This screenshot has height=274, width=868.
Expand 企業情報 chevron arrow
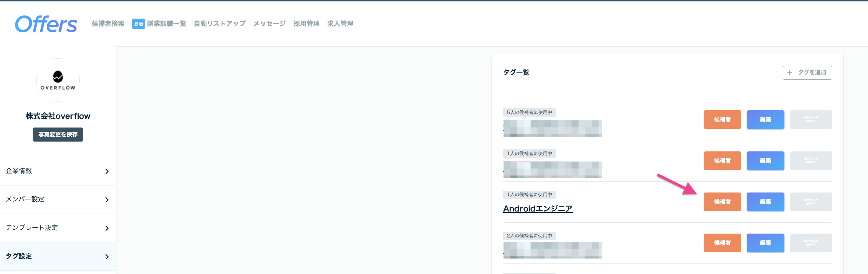pyautogui.click(x=107, y=171)
